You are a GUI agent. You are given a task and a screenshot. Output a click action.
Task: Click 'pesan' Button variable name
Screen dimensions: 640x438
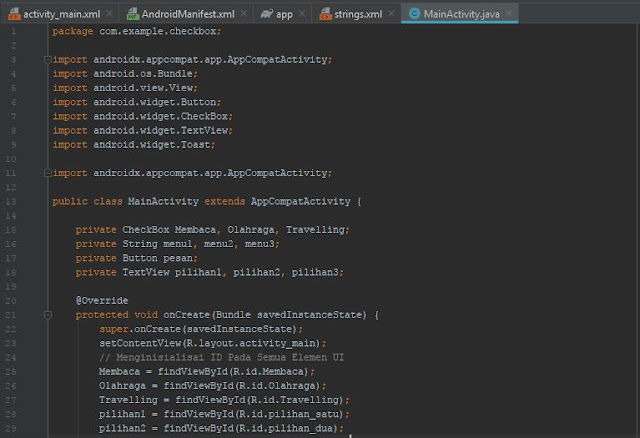pyautogui.click(x=178, y=258)
